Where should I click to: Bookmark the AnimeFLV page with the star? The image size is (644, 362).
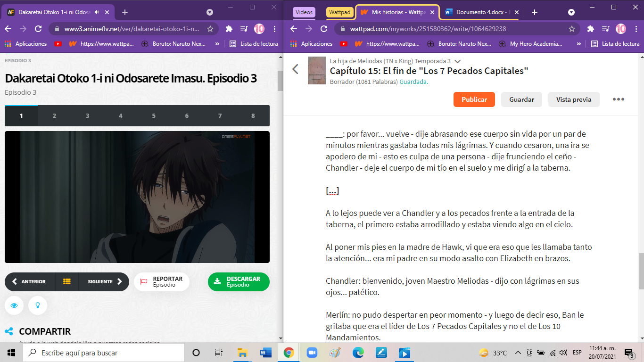pos(210,29)
